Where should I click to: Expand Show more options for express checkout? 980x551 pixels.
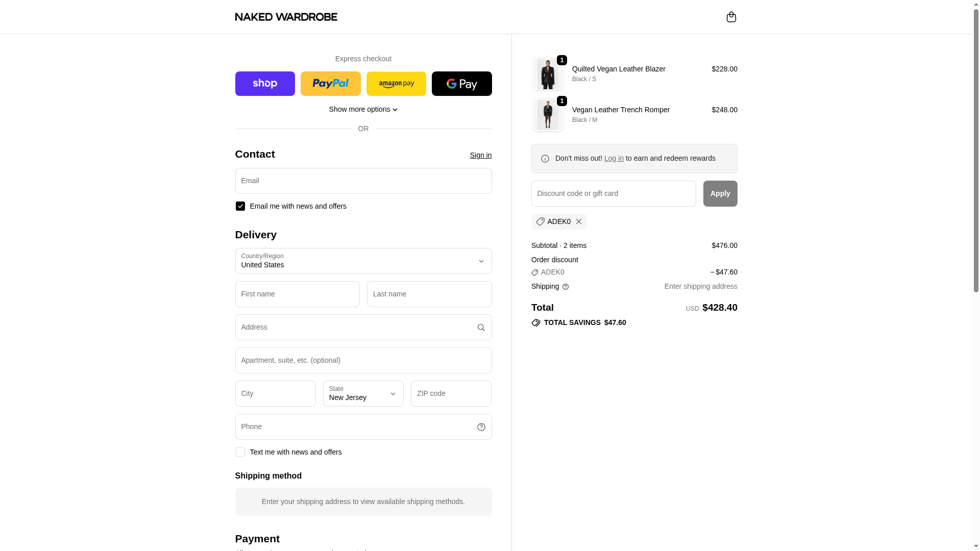pyautogui.click(x=363, y=109)
